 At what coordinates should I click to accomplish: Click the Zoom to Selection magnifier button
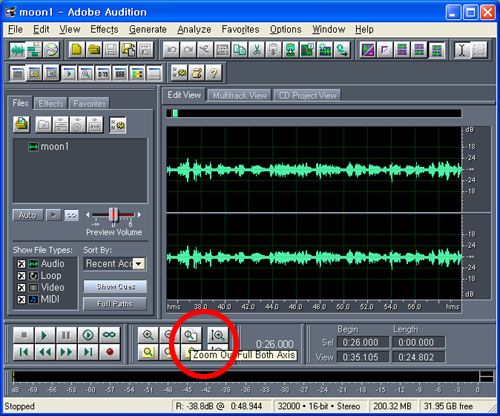coord(191,335)
